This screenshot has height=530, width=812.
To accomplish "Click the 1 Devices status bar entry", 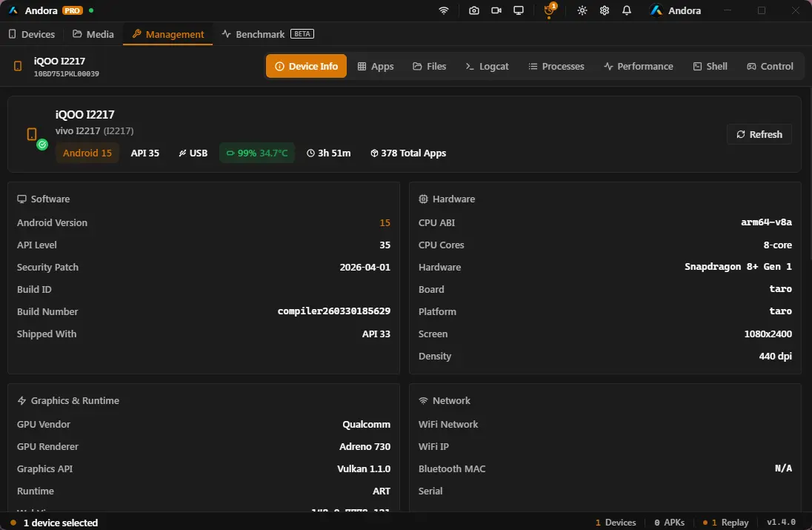I will [x=616, y=523].
